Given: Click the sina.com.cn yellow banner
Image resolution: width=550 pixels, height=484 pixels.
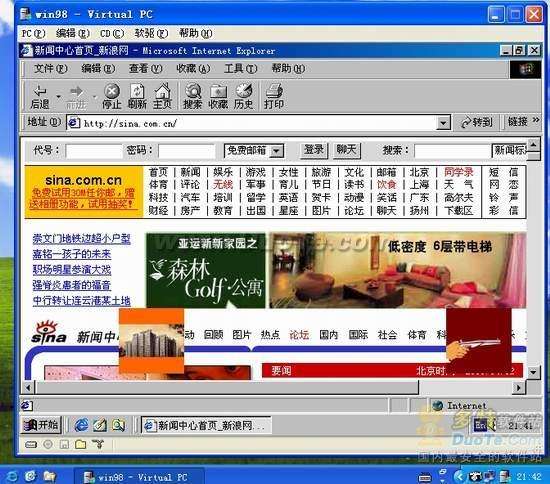Looking at the screenshot, I should [x=83, y=192].
